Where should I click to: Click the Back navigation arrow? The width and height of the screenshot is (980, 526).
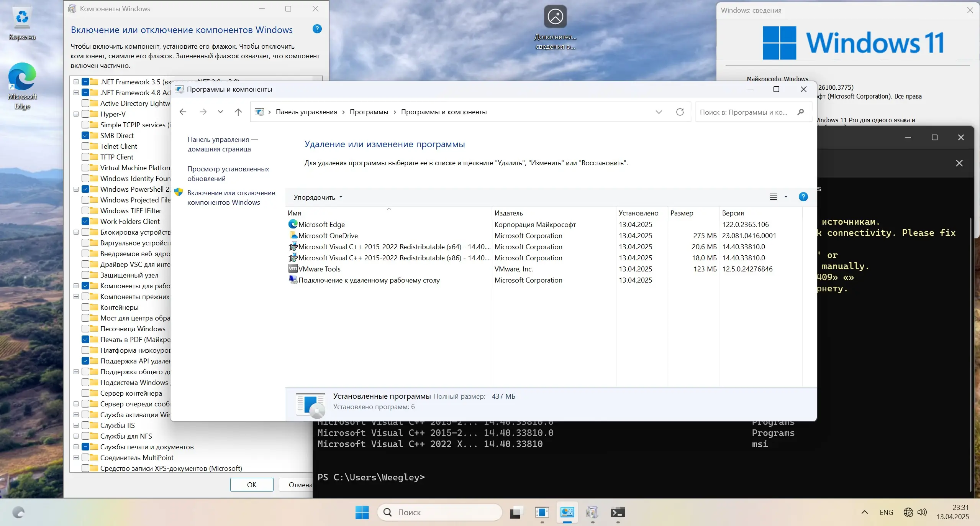tap(183, 112)
